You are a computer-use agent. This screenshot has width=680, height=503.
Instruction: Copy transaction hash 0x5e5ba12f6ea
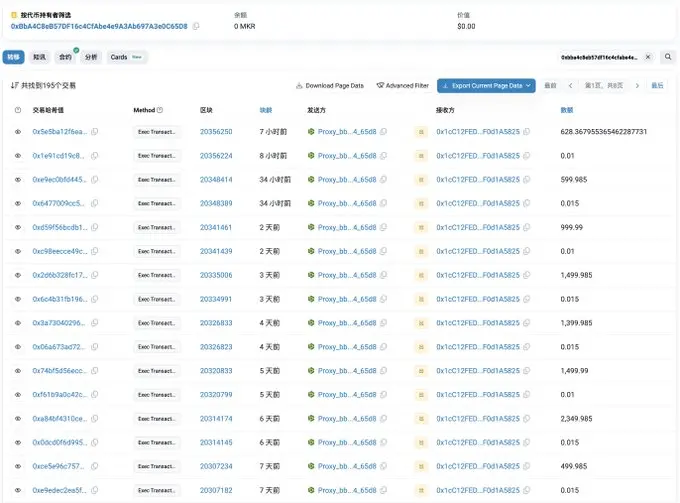coord(94,132)
